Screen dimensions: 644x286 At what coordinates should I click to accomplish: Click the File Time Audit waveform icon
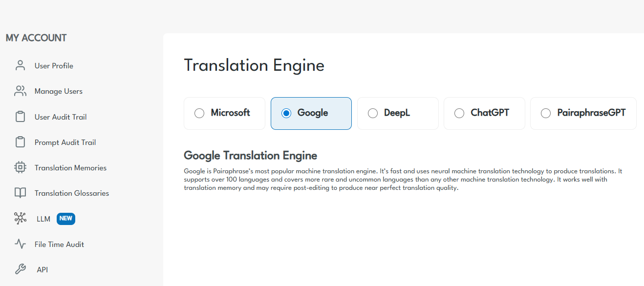(x=20, y=244)
